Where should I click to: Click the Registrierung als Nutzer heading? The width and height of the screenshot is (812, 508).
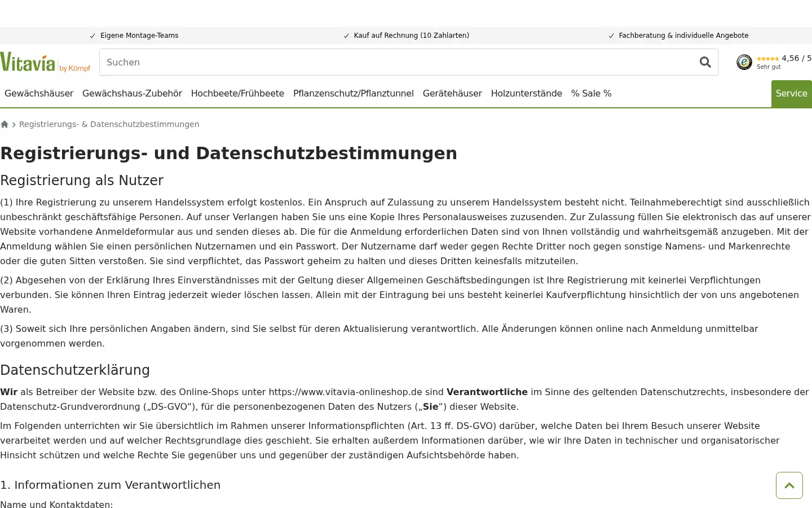point(82,181)
